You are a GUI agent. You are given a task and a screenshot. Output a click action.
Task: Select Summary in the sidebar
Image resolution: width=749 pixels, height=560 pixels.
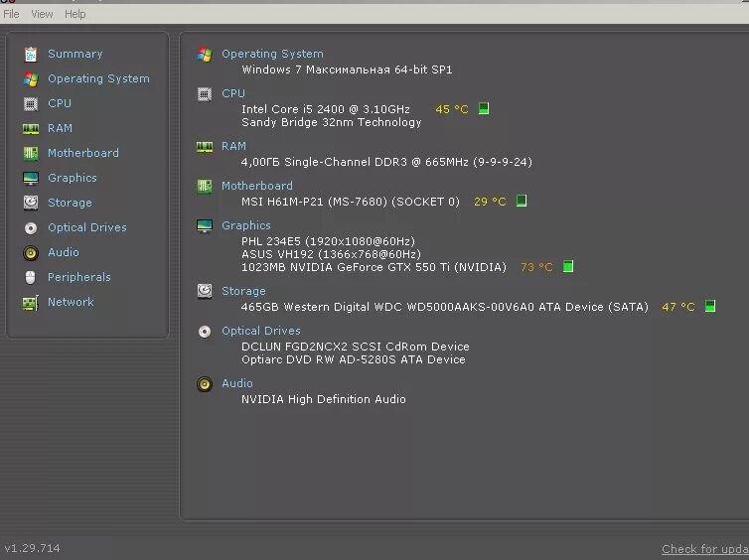75,54
